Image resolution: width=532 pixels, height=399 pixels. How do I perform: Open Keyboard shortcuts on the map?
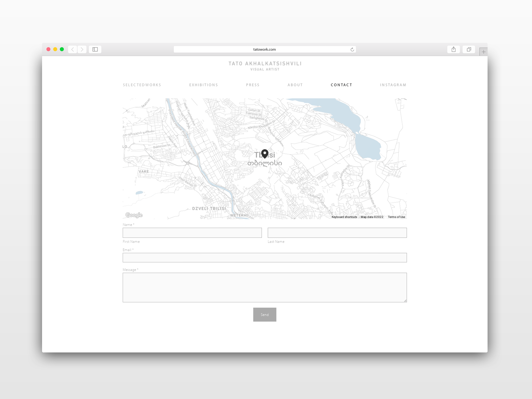click(344, 217)
